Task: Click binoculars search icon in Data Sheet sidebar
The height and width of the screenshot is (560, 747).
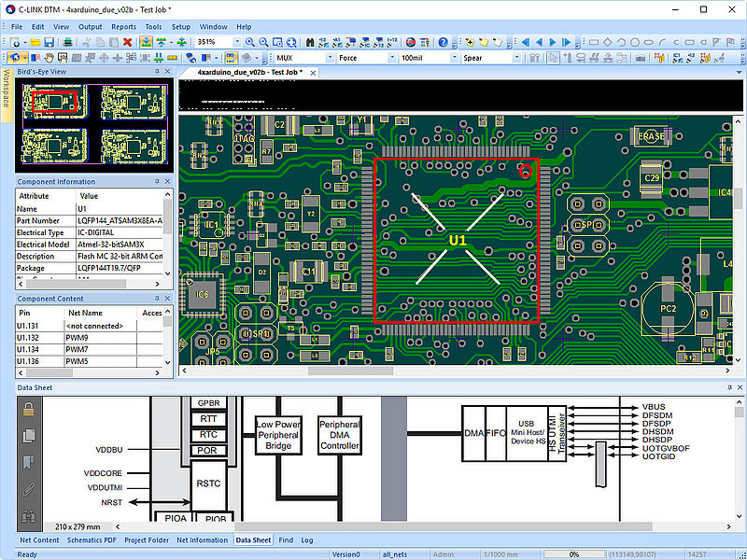Action: click(x=29, y=515)
